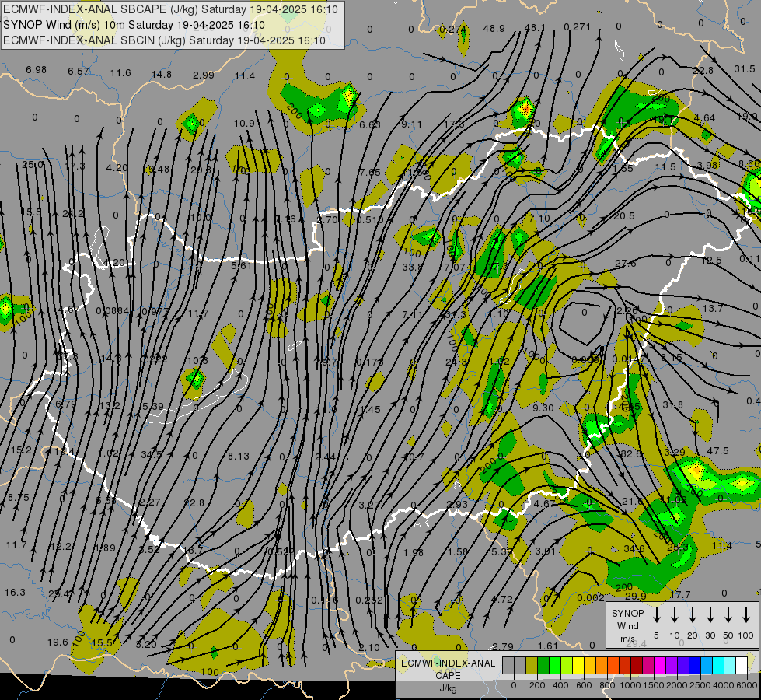Select the olive swatch in CAPE legend
This screenshot has width=761, height=700.
[x=532, y=666]
